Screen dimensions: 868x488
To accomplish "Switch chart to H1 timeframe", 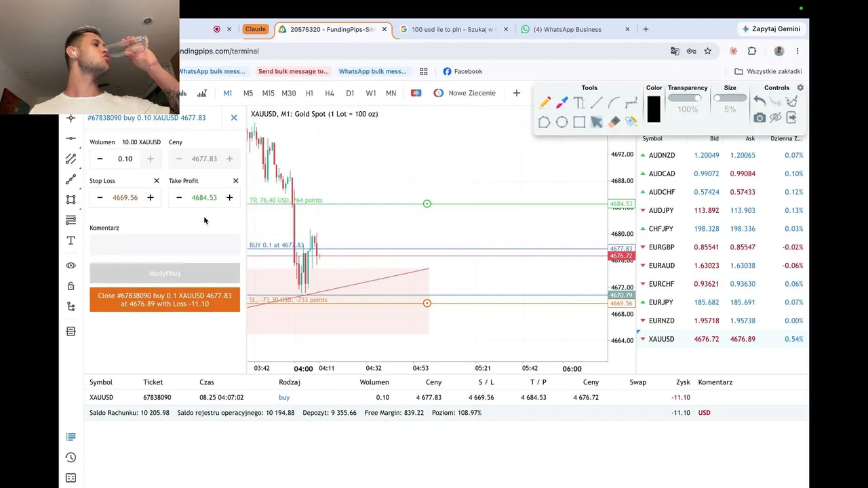I will [x=309, y=93].
